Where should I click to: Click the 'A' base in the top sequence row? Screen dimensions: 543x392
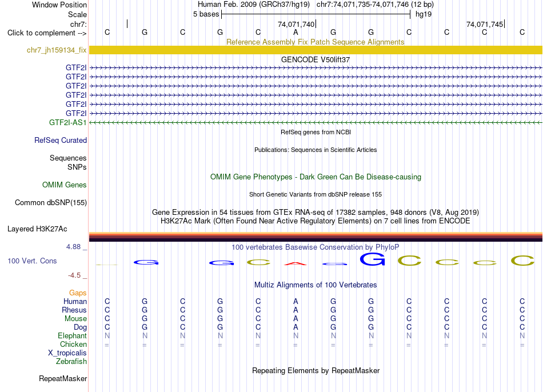(x=296, y=32)
